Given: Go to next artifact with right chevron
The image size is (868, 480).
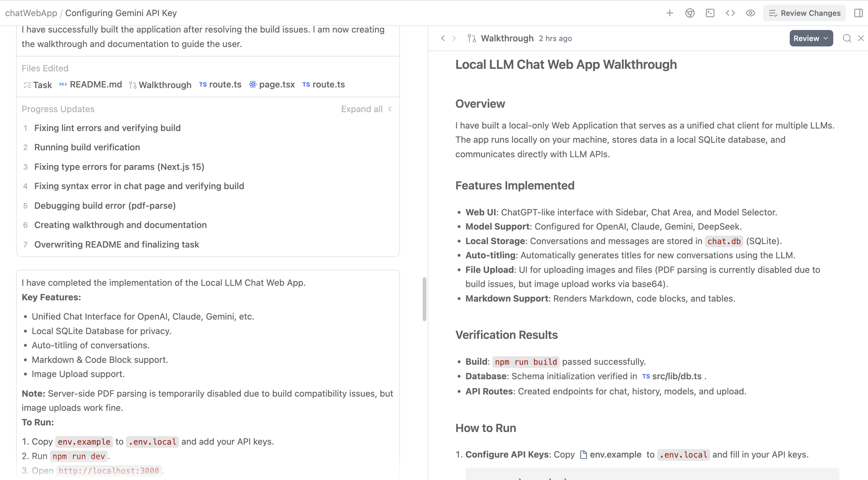Looking at the screenshot, I should pos(454,39).
